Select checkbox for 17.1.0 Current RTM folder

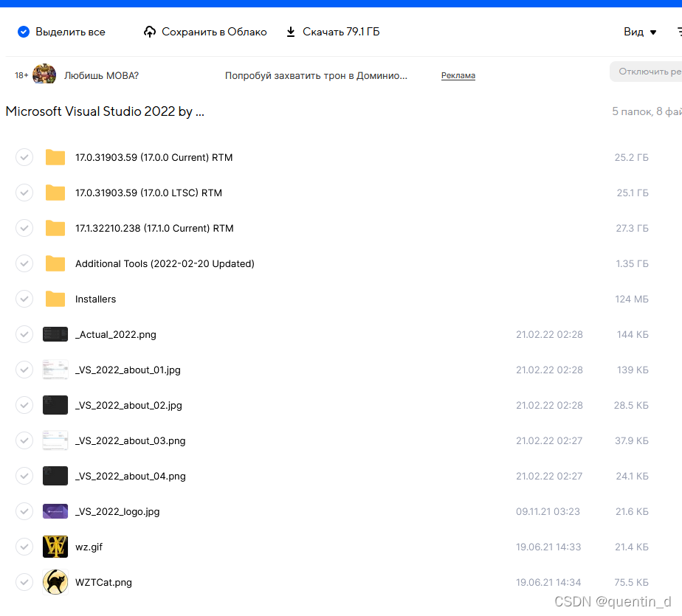click(24, 228)
